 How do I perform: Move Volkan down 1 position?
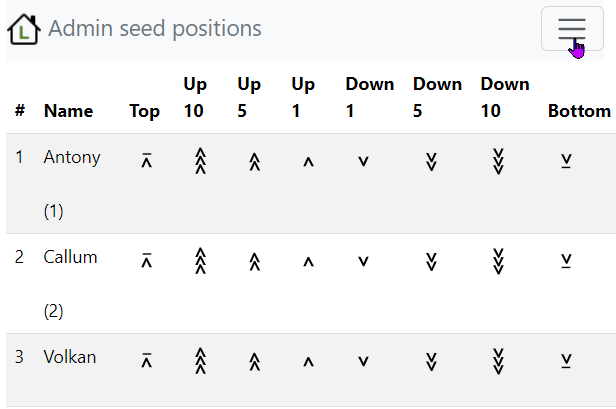[363, 361]
